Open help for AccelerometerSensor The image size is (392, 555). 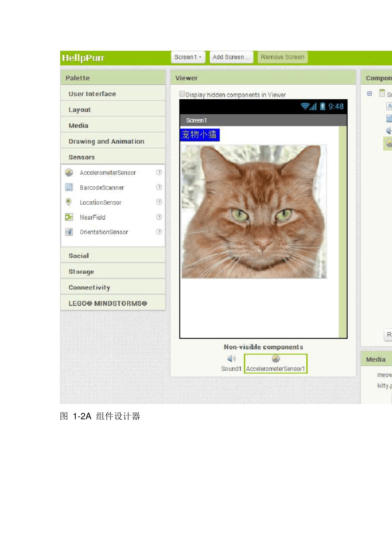click(x=159, y=172)
